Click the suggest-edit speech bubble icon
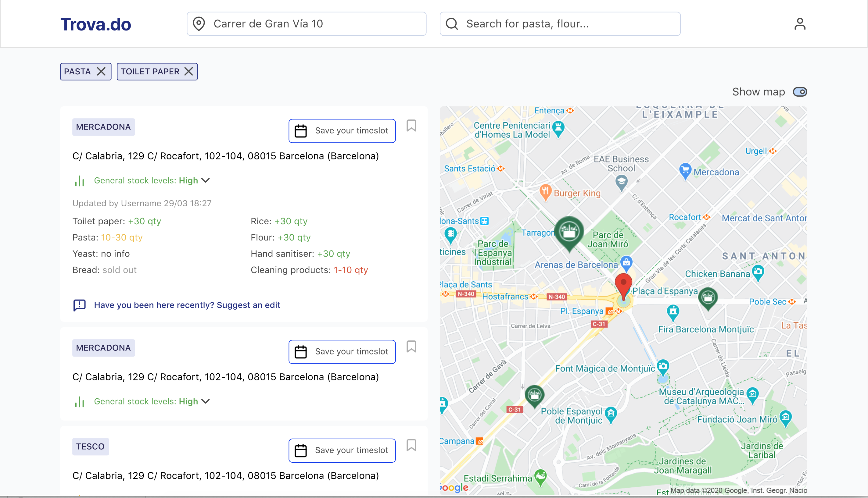 tap(79, 305)
